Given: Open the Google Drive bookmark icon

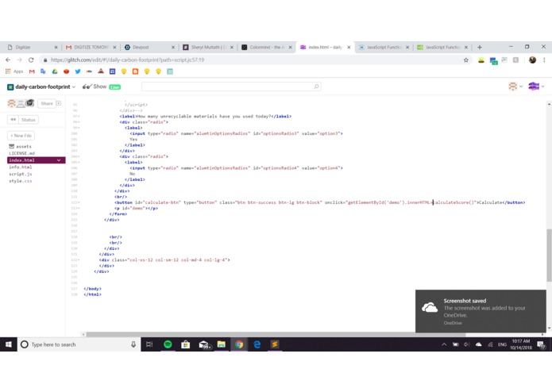Looking at the screenshot, I should pyautogui.click(x=55, y=71).
